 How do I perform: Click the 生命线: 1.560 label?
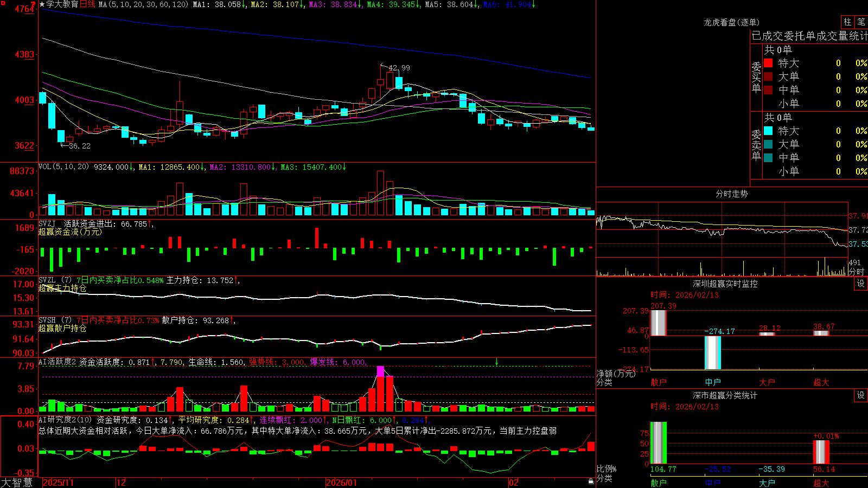click(x=216, y=362)
